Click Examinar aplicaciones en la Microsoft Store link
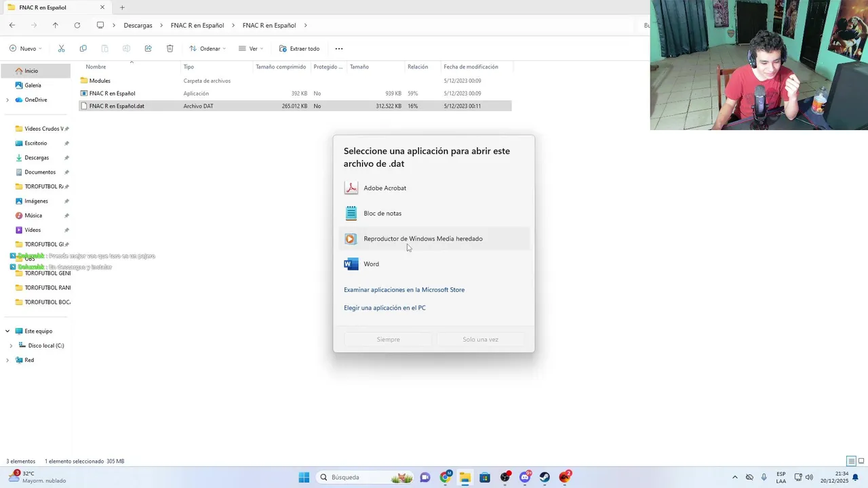The width and height of the screenshot is (868, 488). click(x=404, y=290)
